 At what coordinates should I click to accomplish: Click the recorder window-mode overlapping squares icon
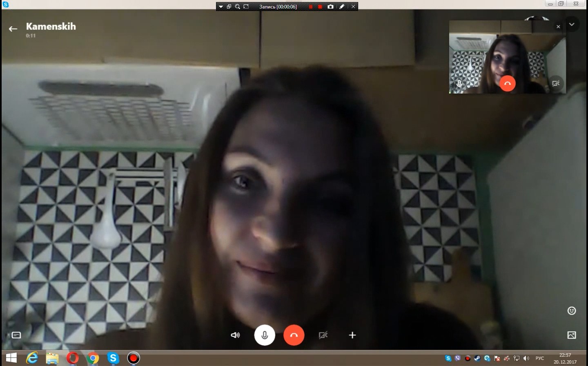(229, 7)
